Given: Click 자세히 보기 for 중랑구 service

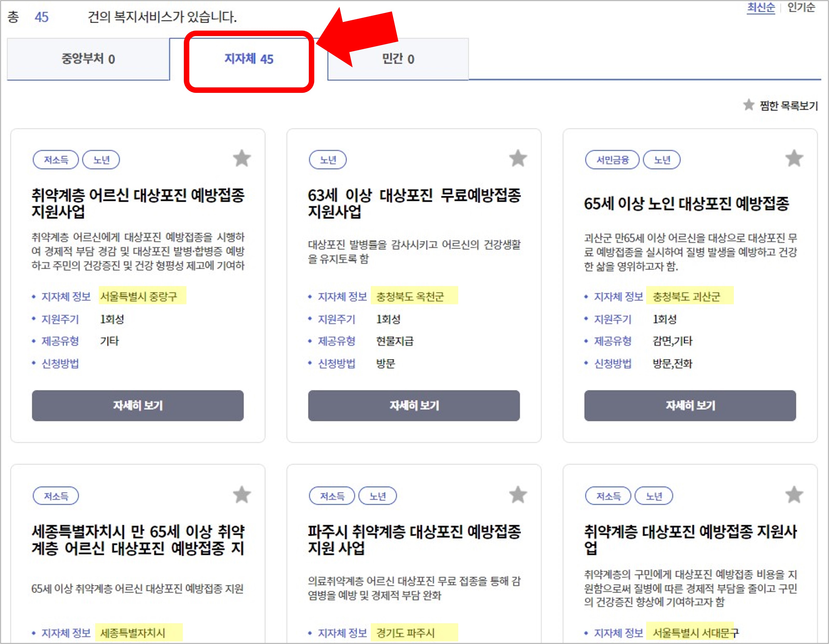Looking at the screenshot, I should 137,406.
